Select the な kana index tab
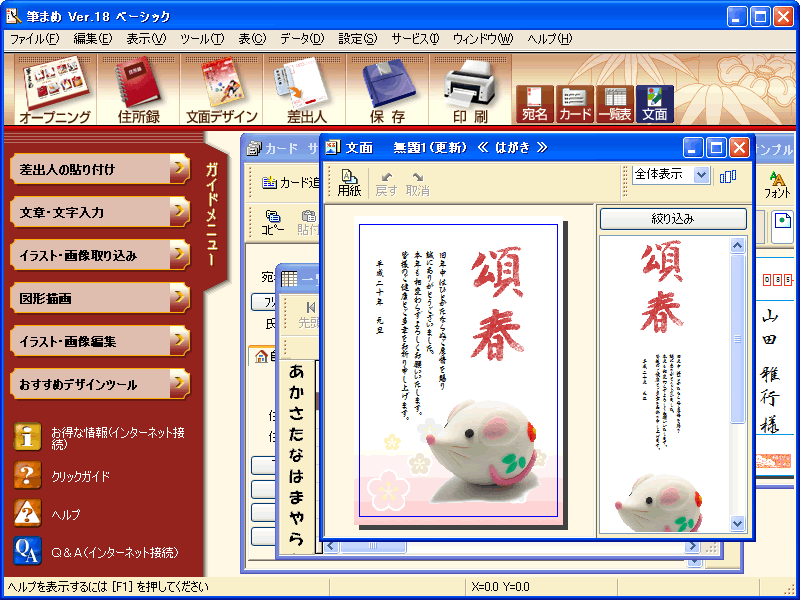Screen dimensions: 800x600 click(296, 456)
